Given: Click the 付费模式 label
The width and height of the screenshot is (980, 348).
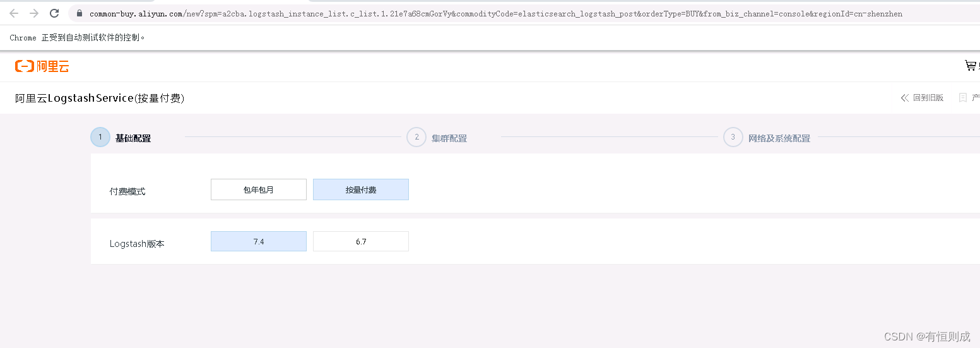Looking at the screenshot, I should (127, 191).
